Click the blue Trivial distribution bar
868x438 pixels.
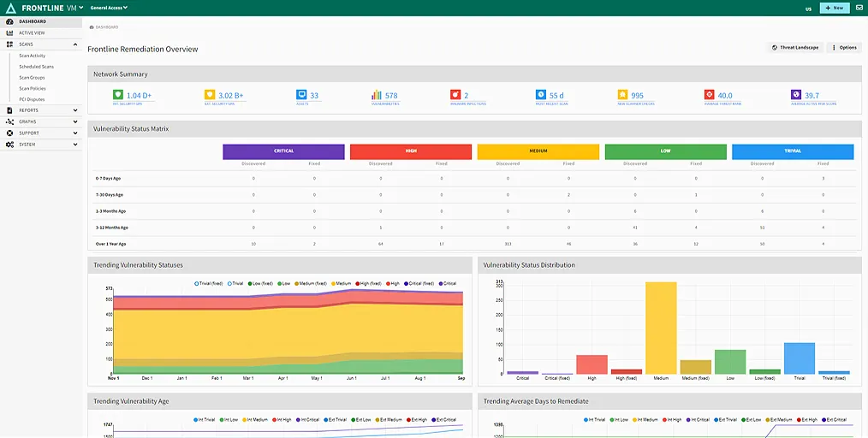tap(800, 358)
